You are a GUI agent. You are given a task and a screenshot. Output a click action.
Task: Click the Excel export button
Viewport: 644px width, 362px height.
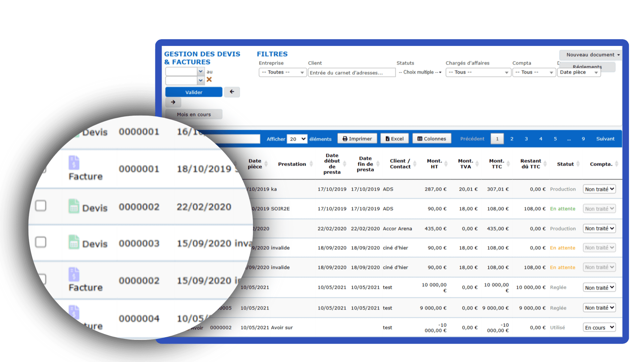(x=394, y=139)
